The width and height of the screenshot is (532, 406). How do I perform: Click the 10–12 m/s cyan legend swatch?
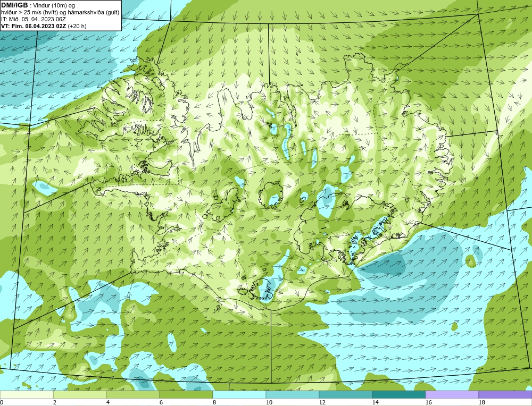(293, 394)
